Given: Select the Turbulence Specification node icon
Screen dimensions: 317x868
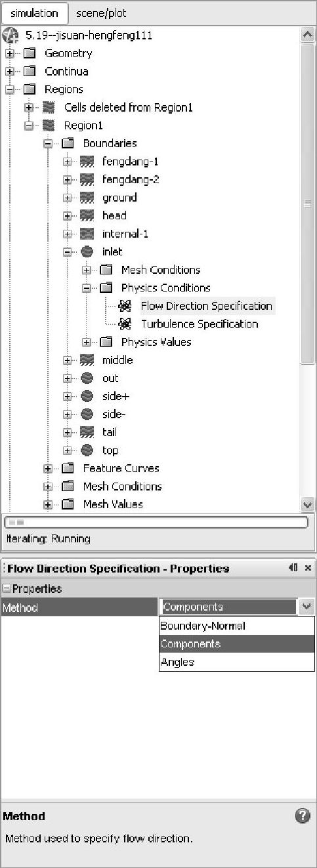Looking at the screenshot, I should tap(125, 324).
